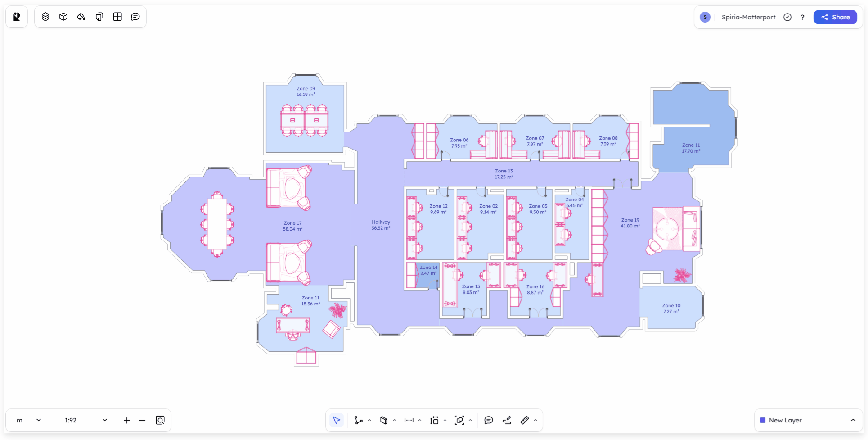Select the Zone 02 9.14 m² label
The width and height of the screenshot is (868, 440).
pos(489,209)
